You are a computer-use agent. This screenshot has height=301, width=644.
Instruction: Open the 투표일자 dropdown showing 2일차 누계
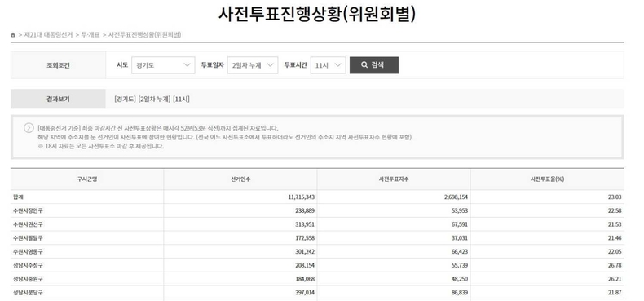[x=253, y=65]
